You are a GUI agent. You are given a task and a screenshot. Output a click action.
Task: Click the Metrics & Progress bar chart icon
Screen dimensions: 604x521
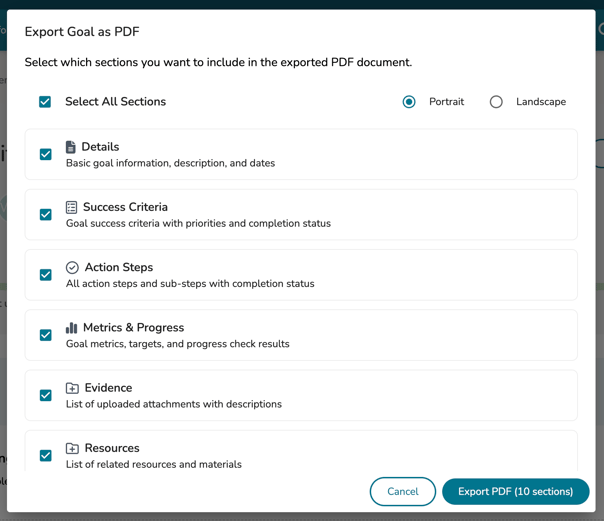72,328
